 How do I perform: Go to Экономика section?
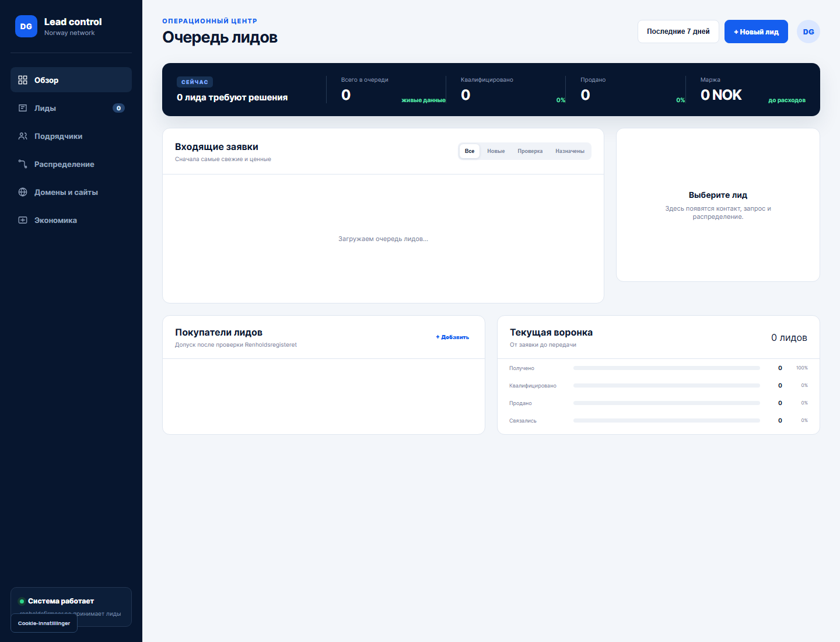[x=71, y=220]
